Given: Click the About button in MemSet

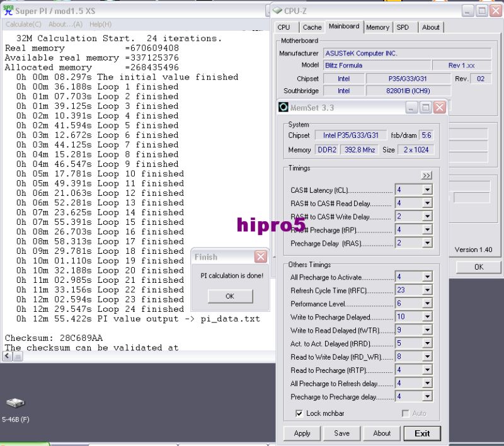Looking at the screenshot, I should point(382,433).
